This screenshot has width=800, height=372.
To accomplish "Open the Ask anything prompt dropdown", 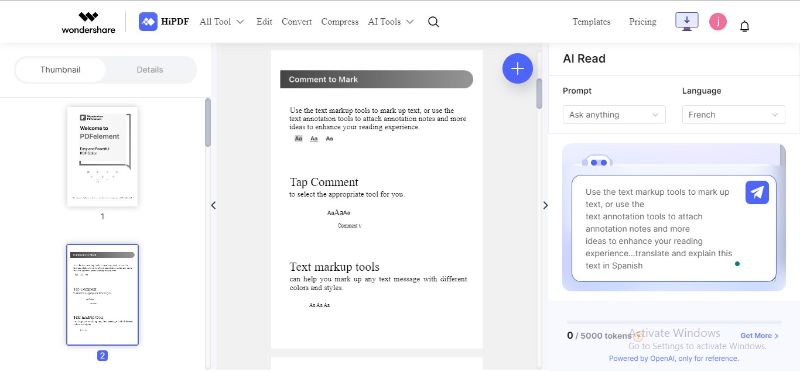I will (x=614, y=115).
